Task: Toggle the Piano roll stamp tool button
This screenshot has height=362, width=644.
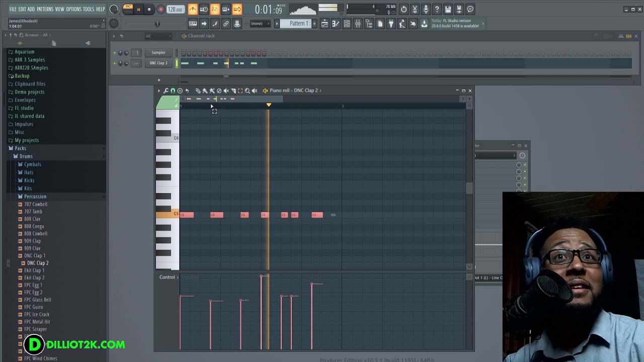Action: [x=180, y=90]
